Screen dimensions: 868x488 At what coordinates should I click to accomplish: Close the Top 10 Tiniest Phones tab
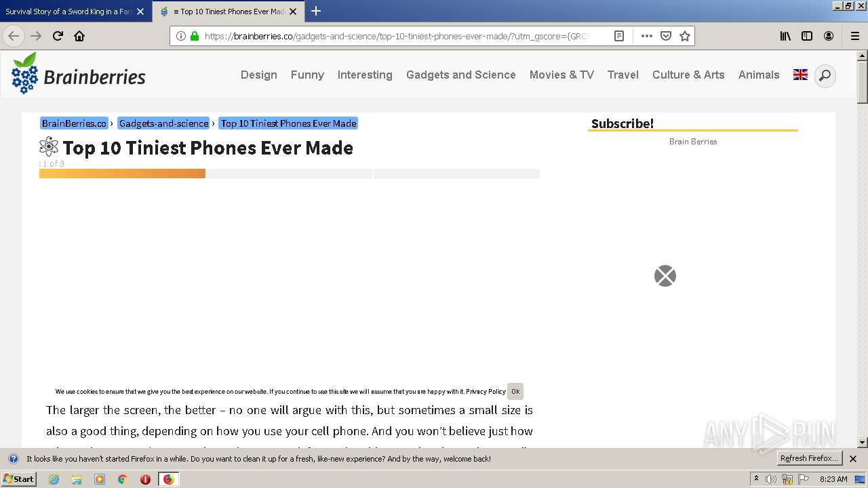click(x=292, y=12)
